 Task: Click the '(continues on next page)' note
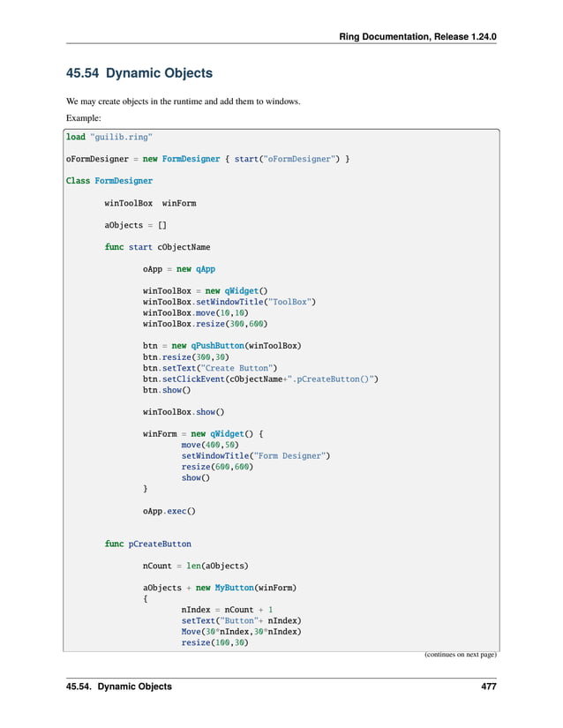(461, 654)
